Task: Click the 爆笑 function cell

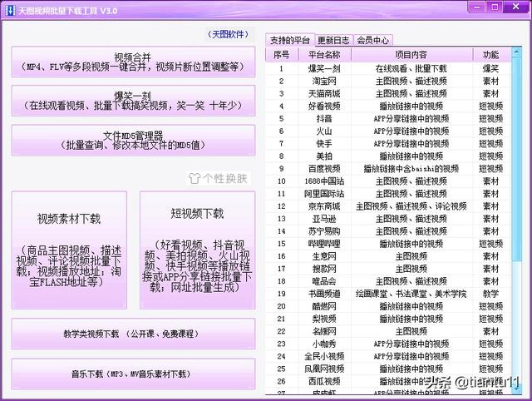Action: [x=490, y=68]
